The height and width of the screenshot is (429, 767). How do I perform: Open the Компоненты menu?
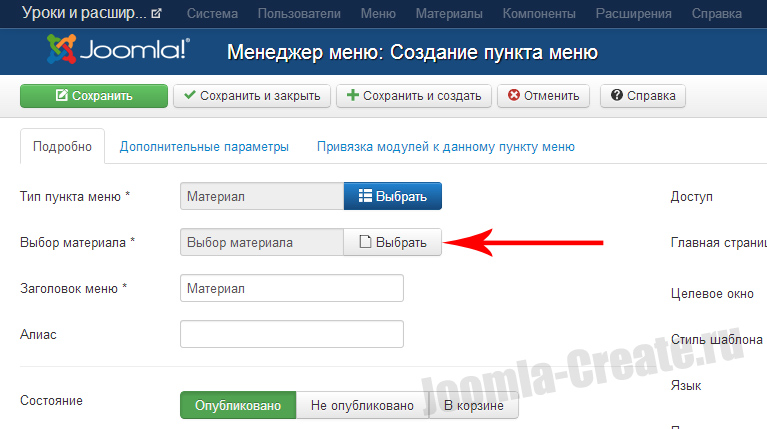click(540, 14)
